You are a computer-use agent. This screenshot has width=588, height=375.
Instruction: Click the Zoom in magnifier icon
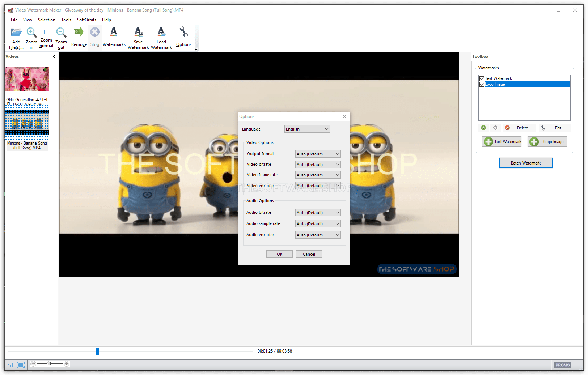31,33
